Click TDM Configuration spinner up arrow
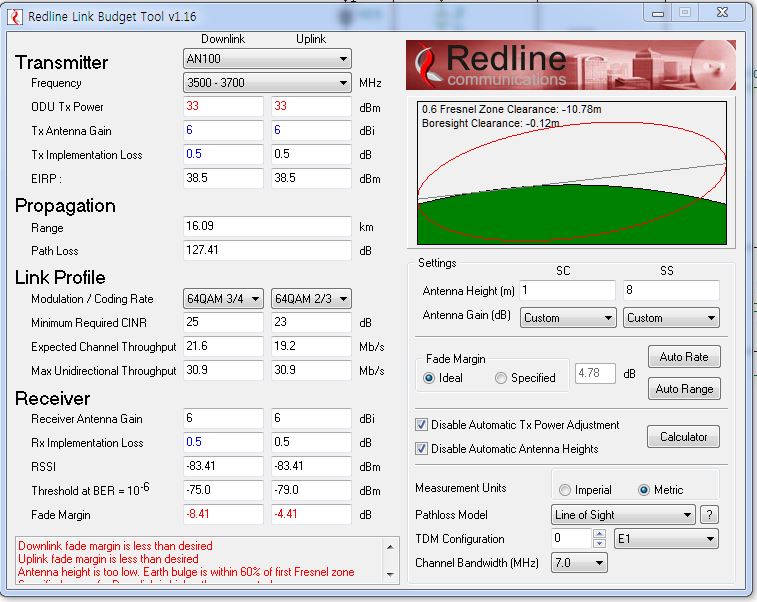The height and width of the screenshot is (602, 757). (599, 534)
